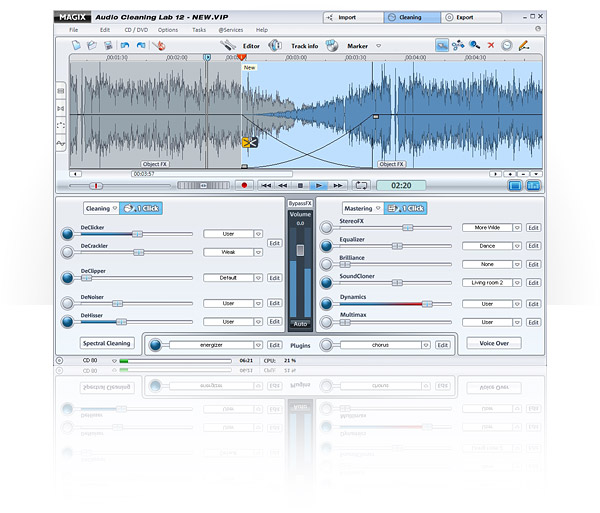Switch to the Import tab
The image size is (600, 513).
[x=353, y=18]
